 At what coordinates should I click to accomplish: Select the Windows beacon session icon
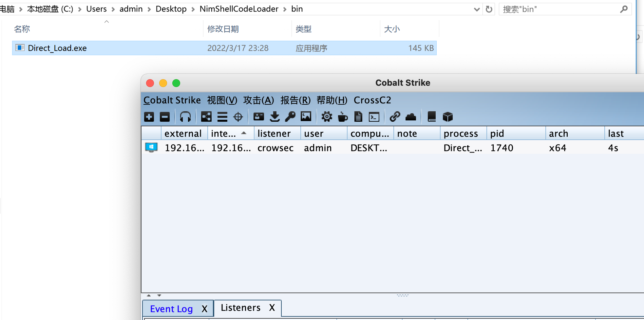point(151,148)
